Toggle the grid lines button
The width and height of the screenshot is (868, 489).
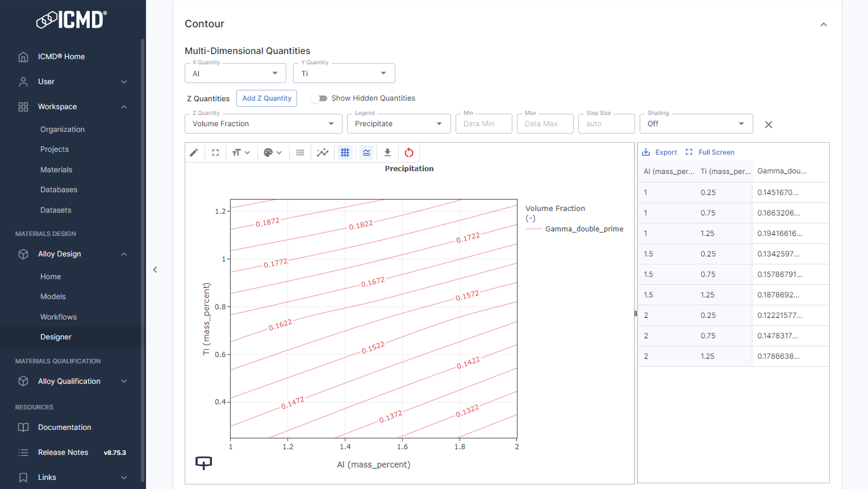coord(345,152)
